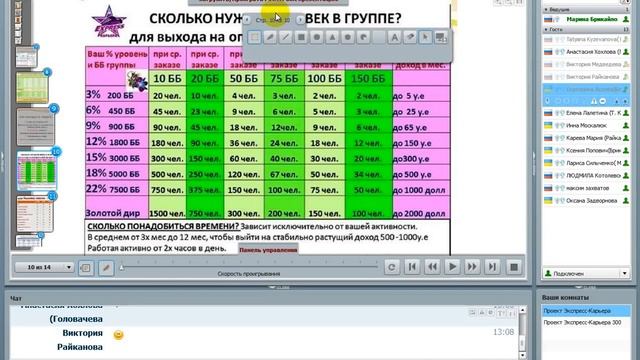The image size is (640, 360).
Task: Open room 'Проект Экспресс-Карьера'
Action: pos(586,311)
